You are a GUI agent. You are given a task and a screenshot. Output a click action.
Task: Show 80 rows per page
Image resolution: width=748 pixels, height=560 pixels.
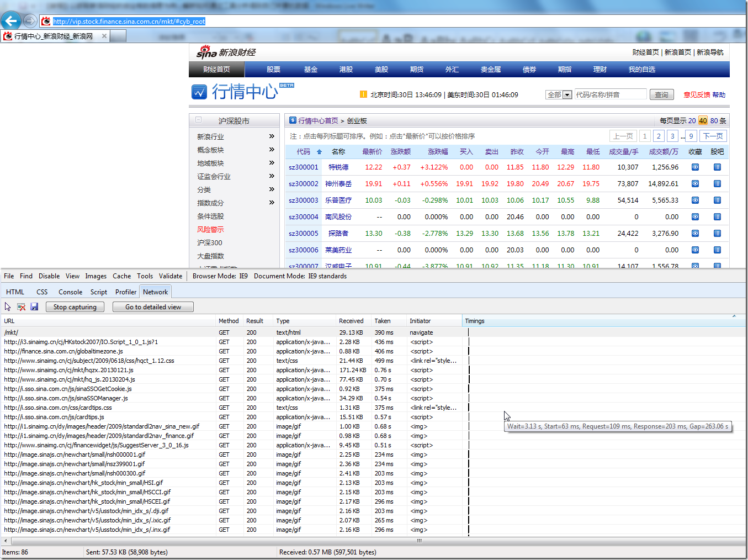714,120
